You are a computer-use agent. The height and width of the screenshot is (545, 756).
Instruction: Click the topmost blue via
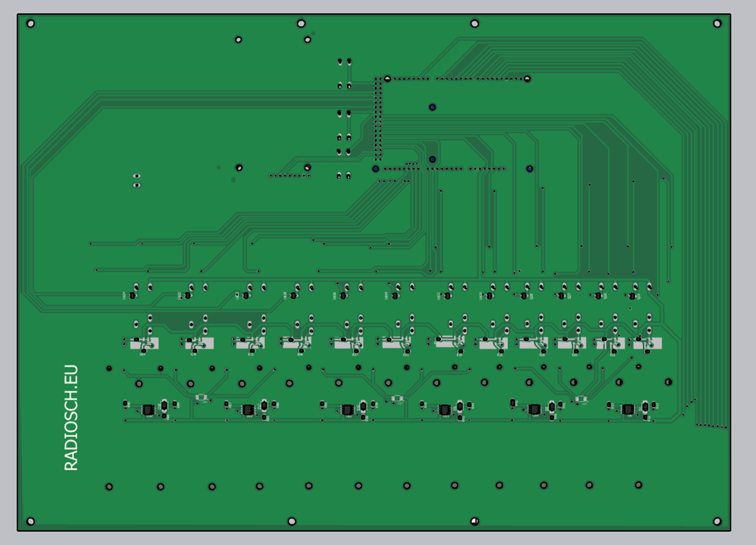[432, 108]
